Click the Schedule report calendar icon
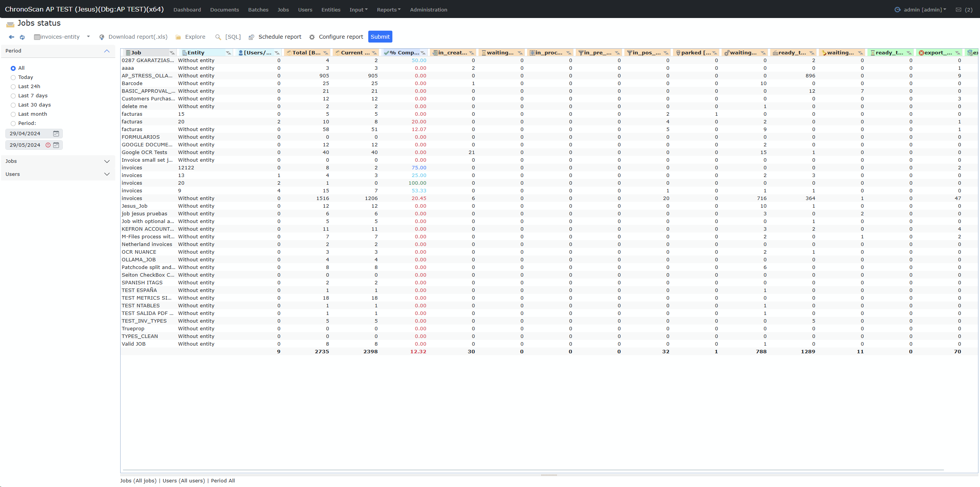The image size is (980, 487). [x=252, y=37]
